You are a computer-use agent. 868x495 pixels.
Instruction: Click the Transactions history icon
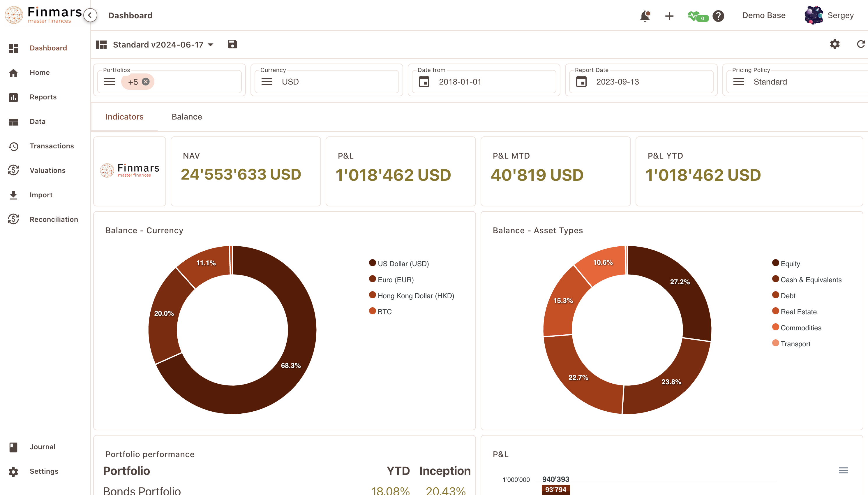pos(13,146)
